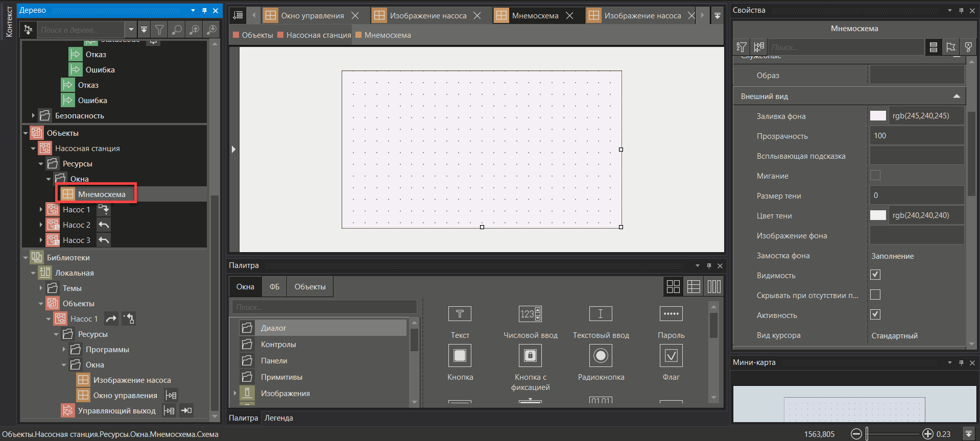Toggle the Активность checkbox
The image size is (980, 441).
pyautogui.click(x=875, y=314)
